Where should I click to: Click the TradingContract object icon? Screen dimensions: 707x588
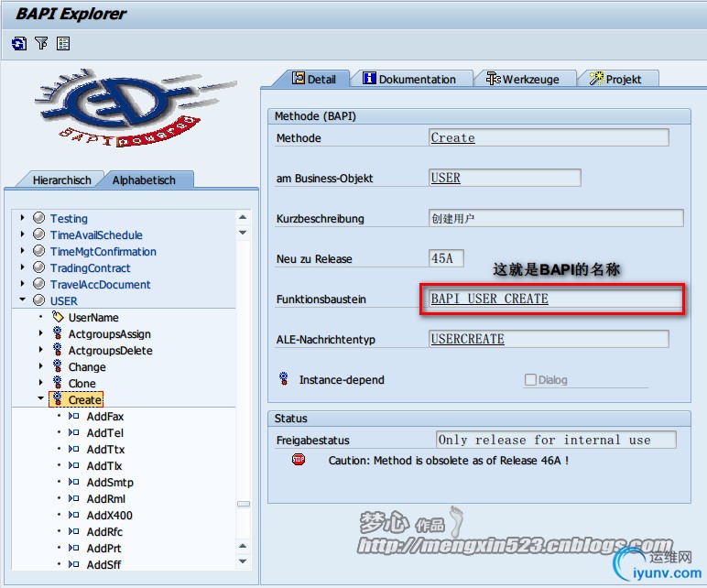coord(39,267)
